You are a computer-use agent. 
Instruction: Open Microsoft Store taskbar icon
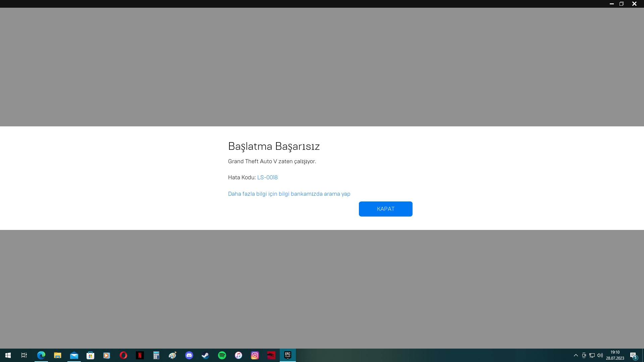(90, 355)
